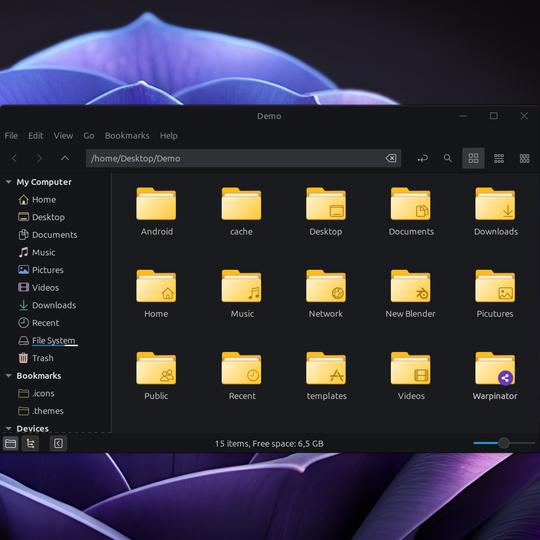Select the Public folder icon

(x=156, y=368)
